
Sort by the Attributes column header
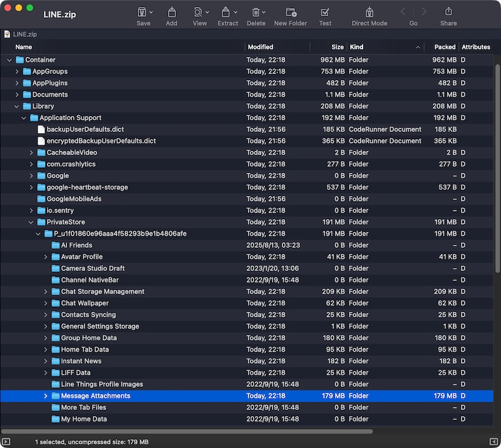476,47
